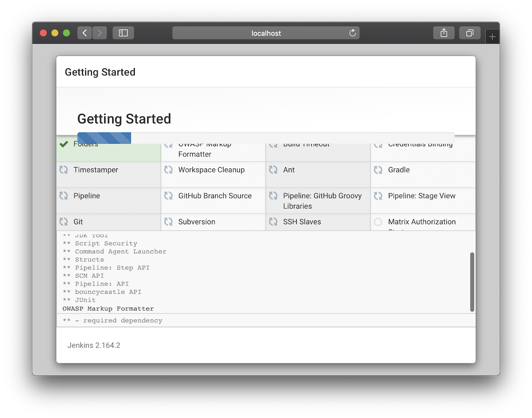
Task: Click the Jenkins 2.164.2 version text
Action: click(94, 345)
